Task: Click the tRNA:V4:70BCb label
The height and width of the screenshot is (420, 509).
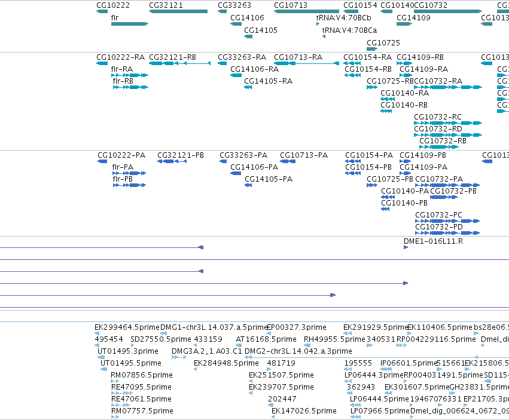Action: [344, 18]
